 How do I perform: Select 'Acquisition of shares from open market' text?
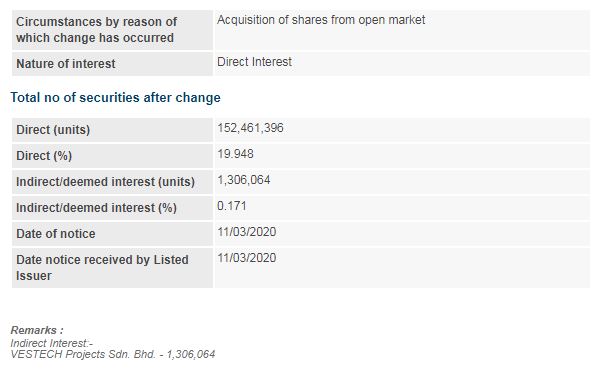(321, 20)
